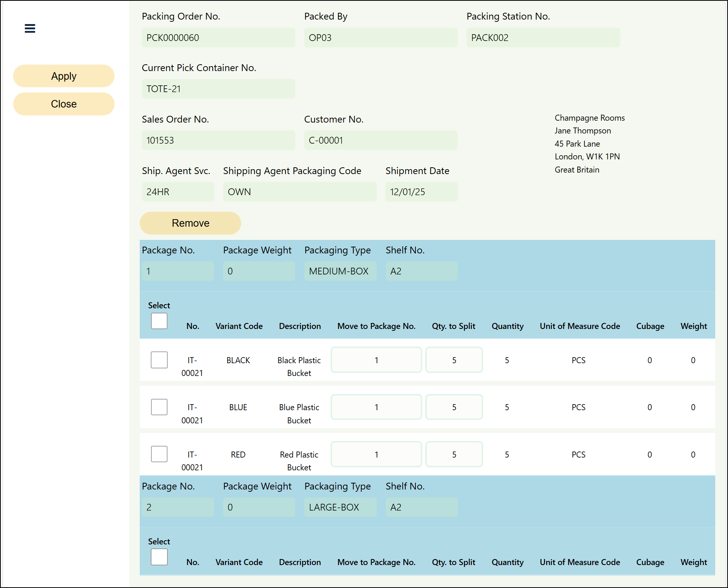Tick the Black Plastic Bucket row checkbox

159,360
